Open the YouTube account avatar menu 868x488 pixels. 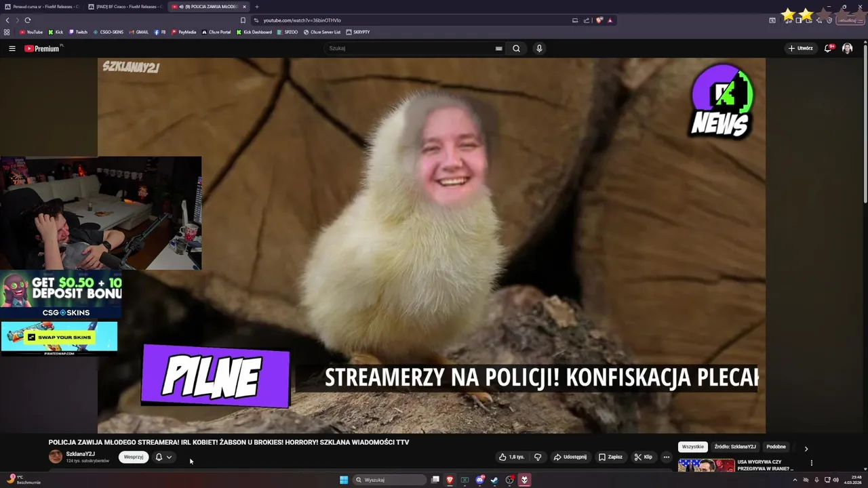point(847,48)
